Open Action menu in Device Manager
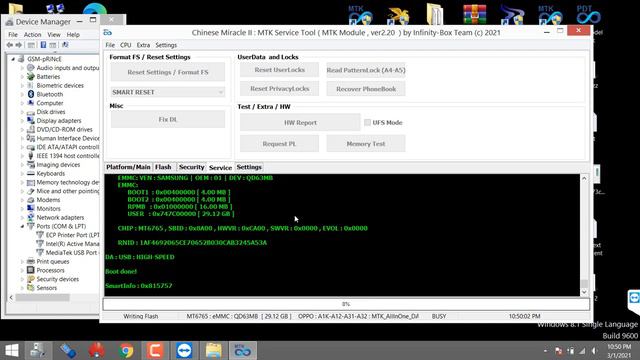640x360 pixels. click(32, 35)
